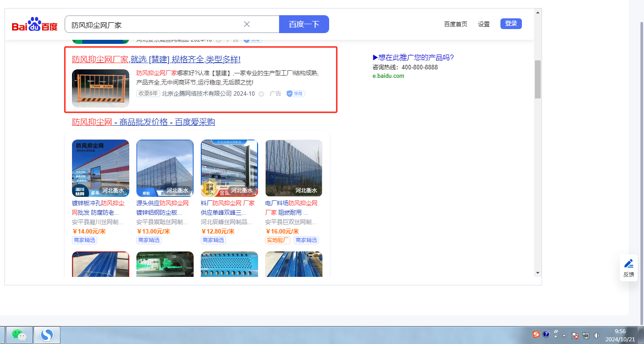Open Action Center flag icon
This screenshot has width=644, height=344.
pos(576,335)
